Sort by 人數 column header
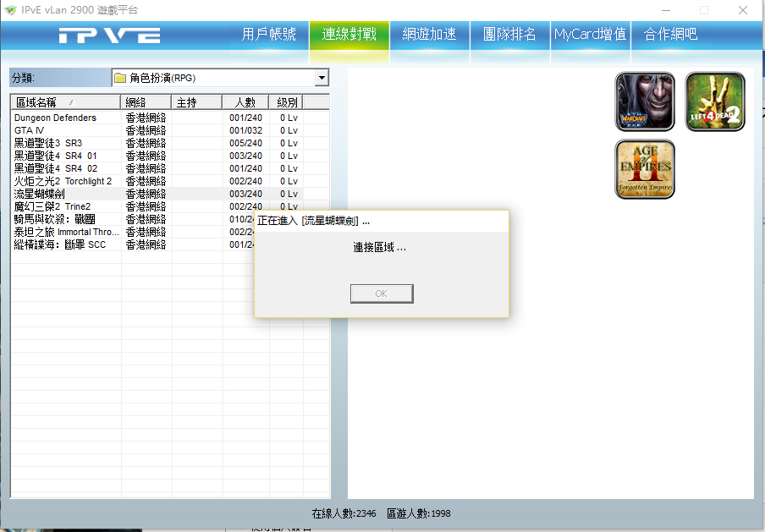This screenshot has width=765, height=532. (x=245, y=102)
